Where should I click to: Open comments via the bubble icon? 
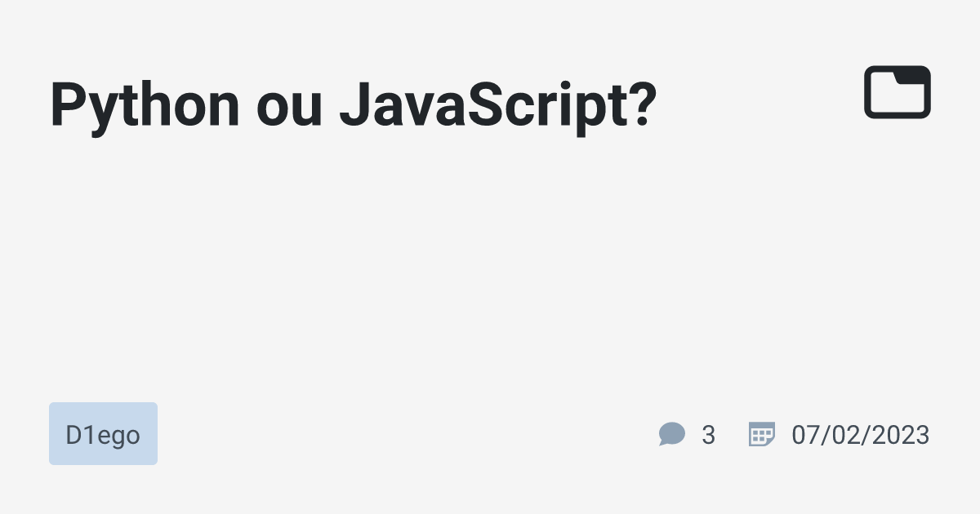[x=672, y=434]
